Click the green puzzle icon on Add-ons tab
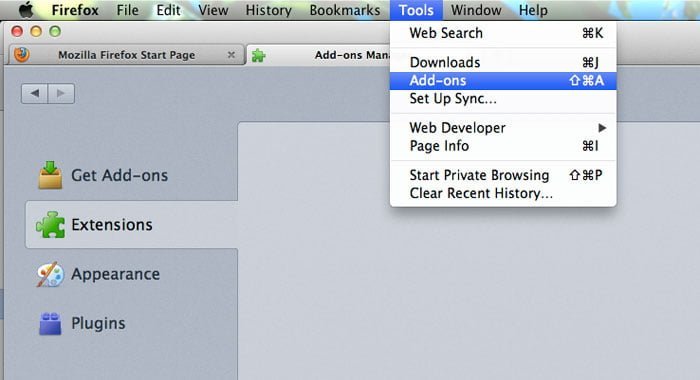Image resolution: width=700 pixels, height=380 pixels. 258,55
